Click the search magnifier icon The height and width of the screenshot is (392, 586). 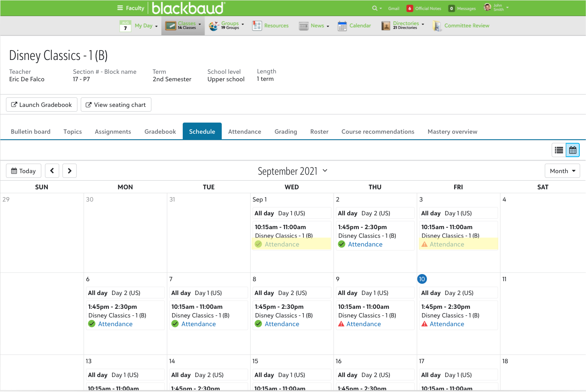coord(374,8)
